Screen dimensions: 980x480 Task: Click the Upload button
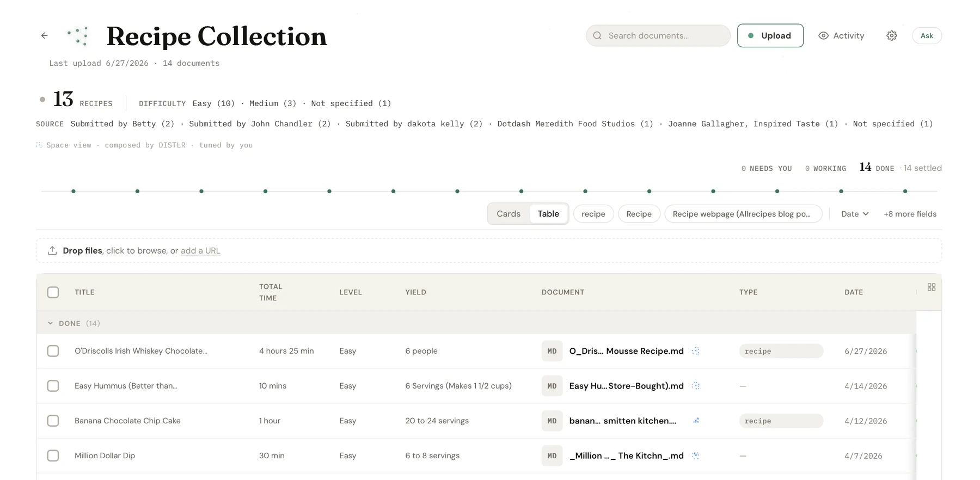tap(770, 36)
